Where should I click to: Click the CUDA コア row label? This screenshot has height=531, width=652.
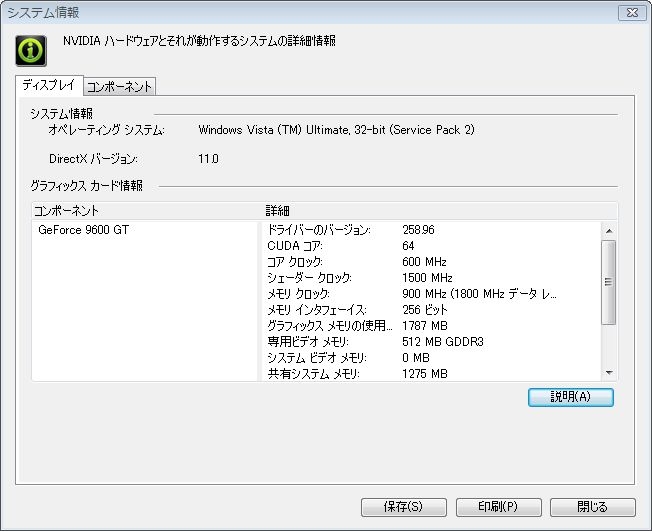click(x=295, y=246)
